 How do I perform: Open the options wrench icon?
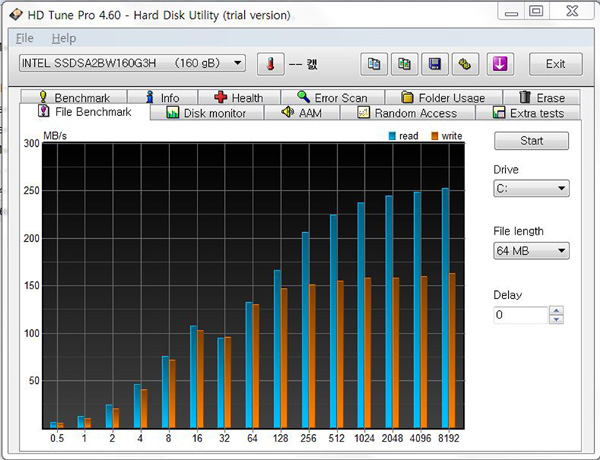[x=465, y=64]
